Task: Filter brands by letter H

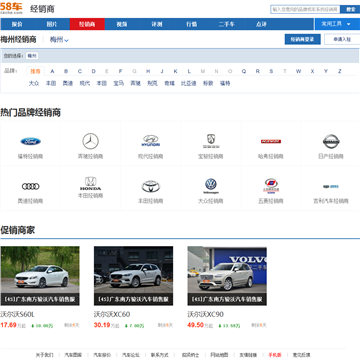Action: tap(148, 71)
